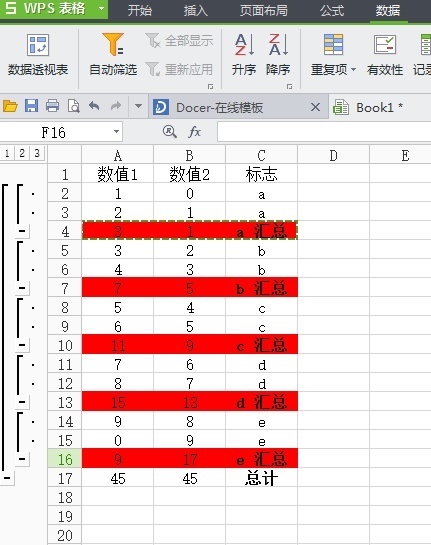
Task: Click the save disk icon
Action: (x=31, y=106)
